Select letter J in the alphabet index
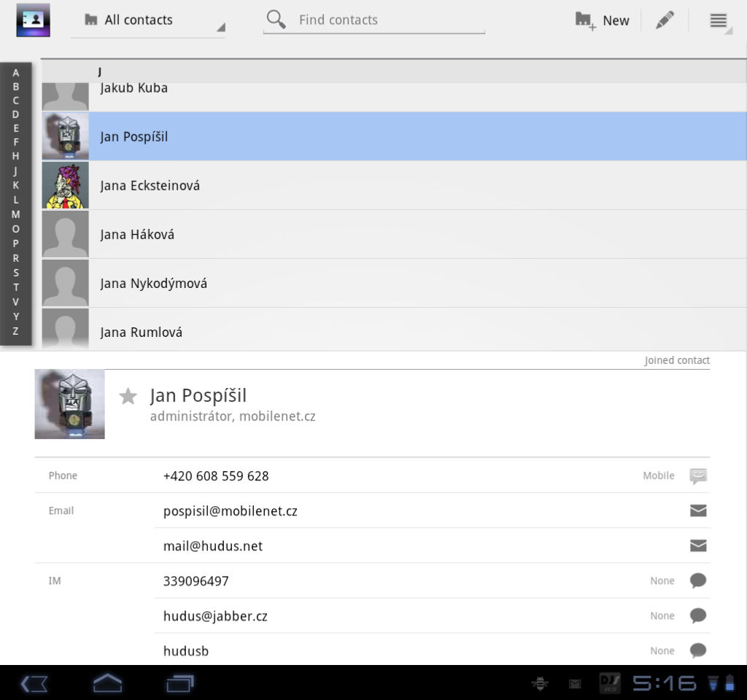This screenshot has width=747, height=700. click(15, 171)
